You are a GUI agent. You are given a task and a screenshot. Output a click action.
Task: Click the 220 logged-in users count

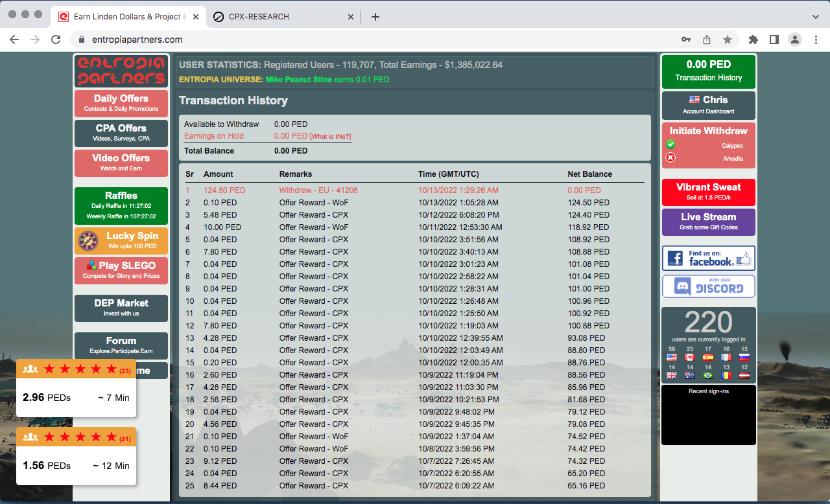tap(709, 322)
